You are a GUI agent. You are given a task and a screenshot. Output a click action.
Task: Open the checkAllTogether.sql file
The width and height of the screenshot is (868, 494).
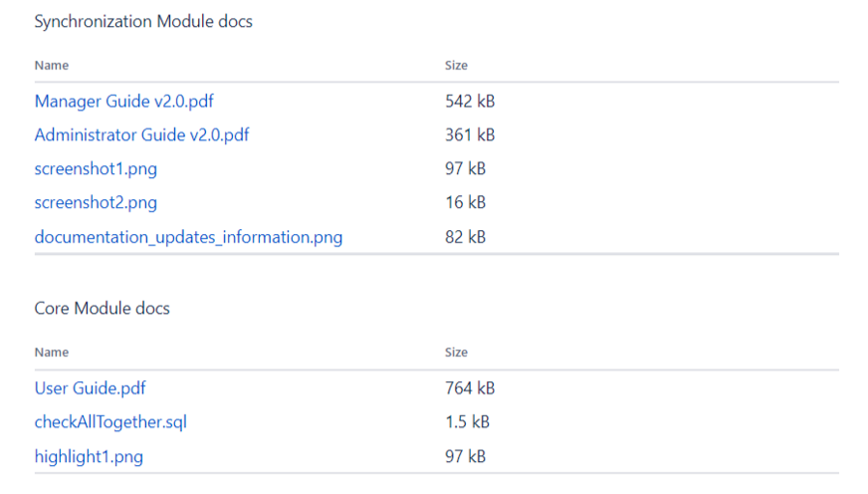pos(110,422)
